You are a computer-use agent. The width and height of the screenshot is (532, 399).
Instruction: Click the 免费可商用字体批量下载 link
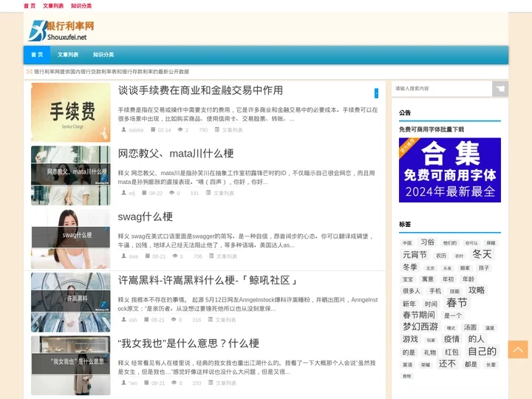tap(432, 129)
